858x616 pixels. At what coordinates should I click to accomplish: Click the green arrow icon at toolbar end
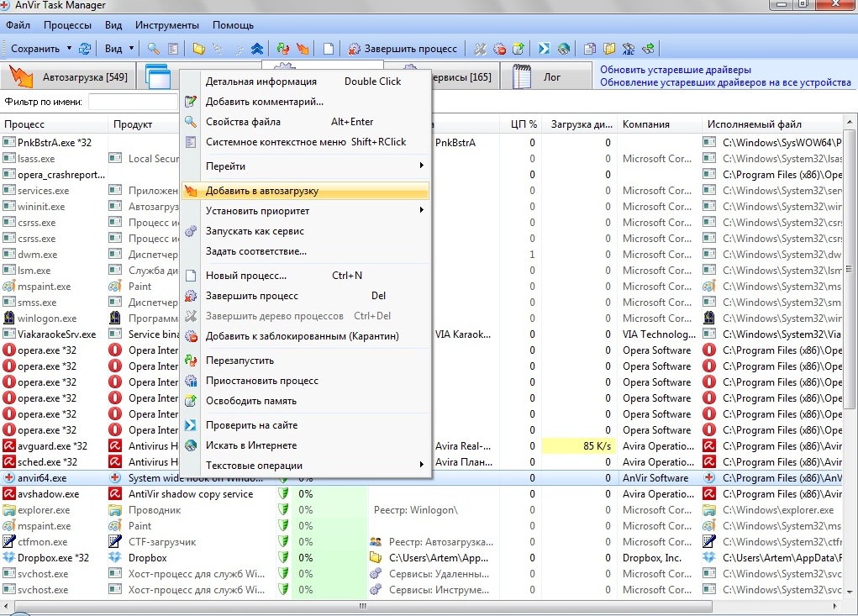(649, 49)
